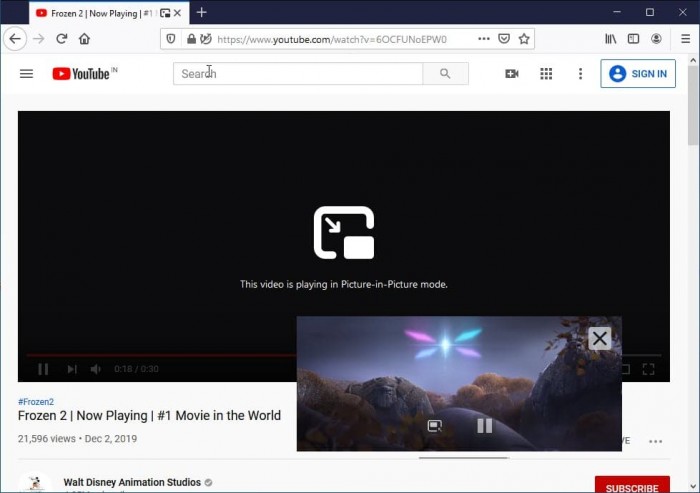
Task: Open YouTube settings three-dot menu
Action: coord(580,74)
